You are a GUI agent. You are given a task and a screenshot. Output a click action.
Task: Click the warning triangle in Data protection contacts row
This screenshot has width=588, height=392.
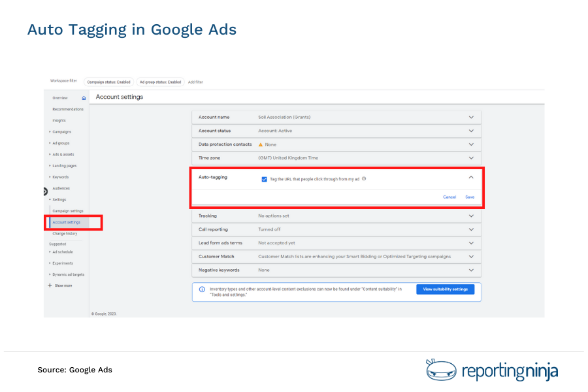click(x=261, y=145)
